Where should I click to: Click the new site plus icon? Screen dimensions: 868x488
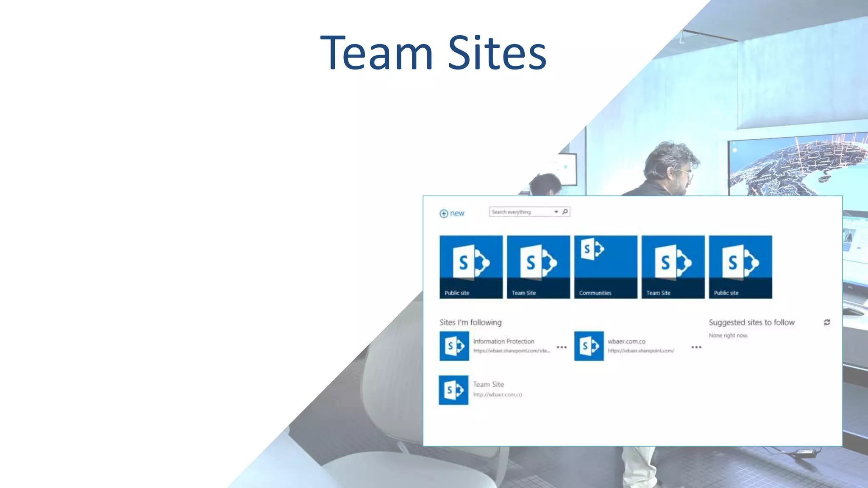coord(443,213)
